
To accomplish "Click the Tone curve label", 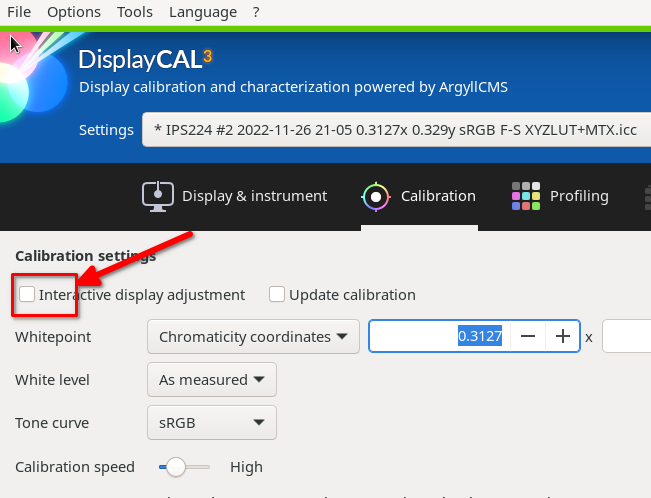I will [52, 423].
